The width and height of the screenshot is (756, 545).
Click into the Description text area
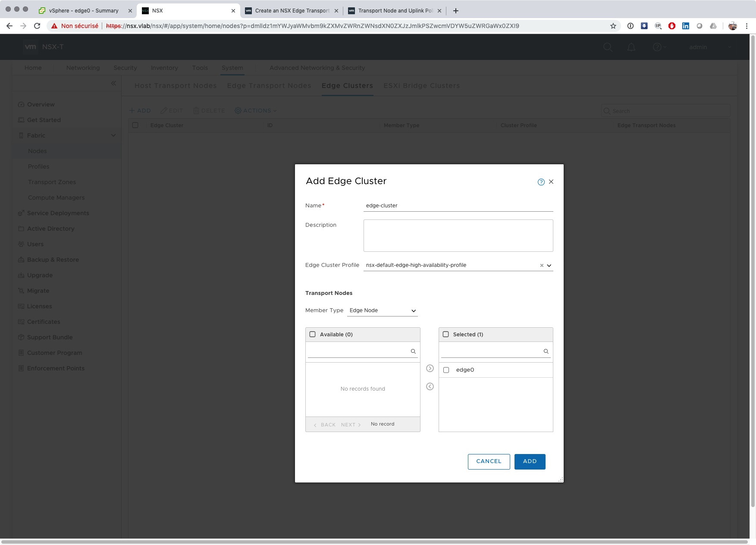[458, 235]
